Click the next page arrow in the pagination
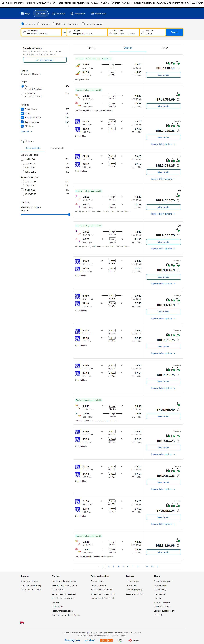 click(x=158, y=566)
